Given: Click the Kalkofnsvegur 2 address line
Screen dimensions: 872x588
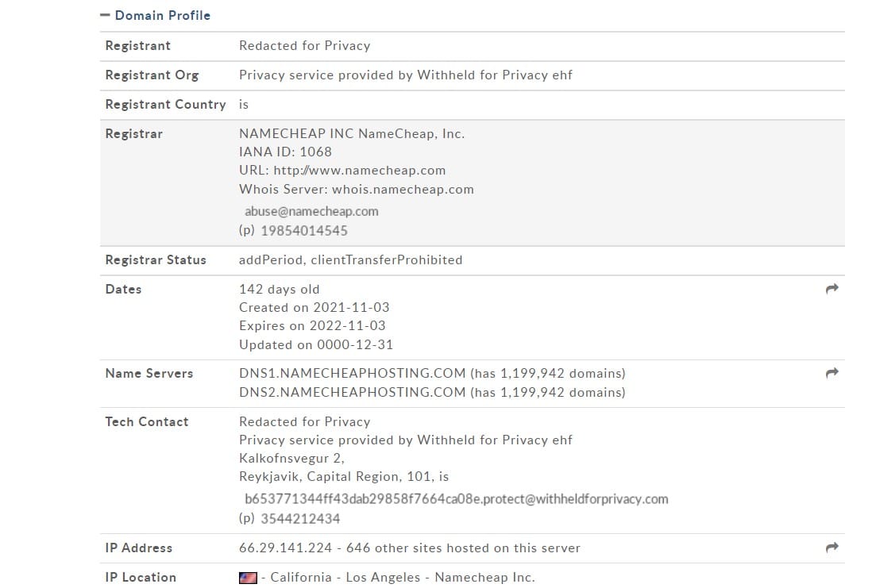Looking at the screenshot, I should pyautogui.click(x=292, y=459).
